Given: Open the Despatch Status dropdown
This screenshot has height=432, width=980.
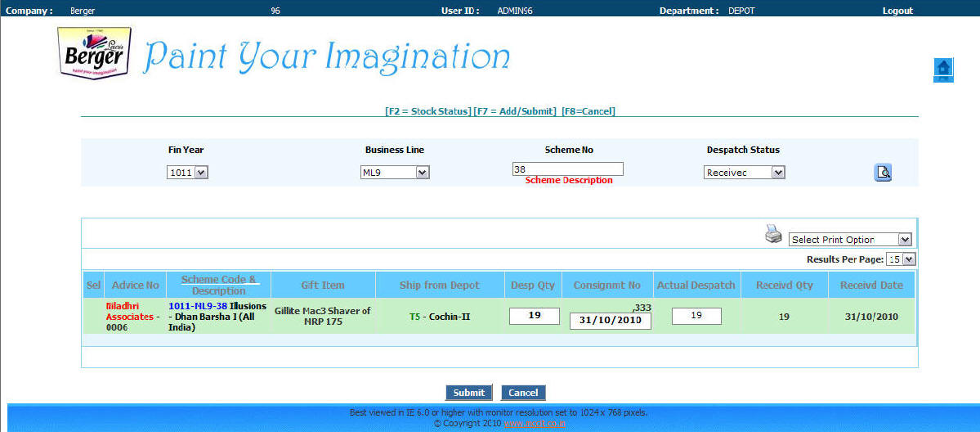Looking at the screenshot, I should click(745, 172).
